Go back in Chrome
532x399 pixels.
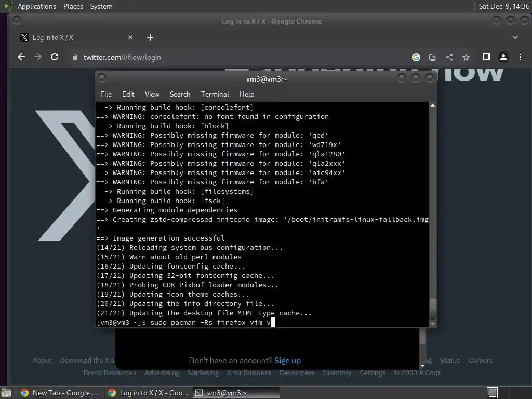click(21, 57)
